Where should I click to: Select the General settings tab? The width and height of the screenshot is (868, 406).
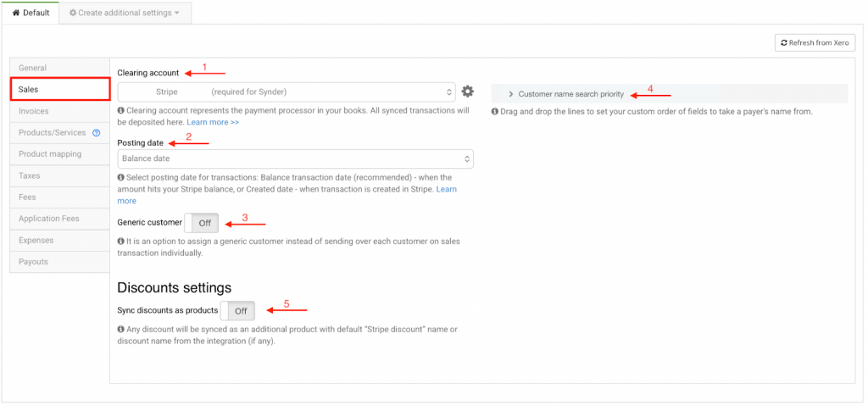coord(33,68)
